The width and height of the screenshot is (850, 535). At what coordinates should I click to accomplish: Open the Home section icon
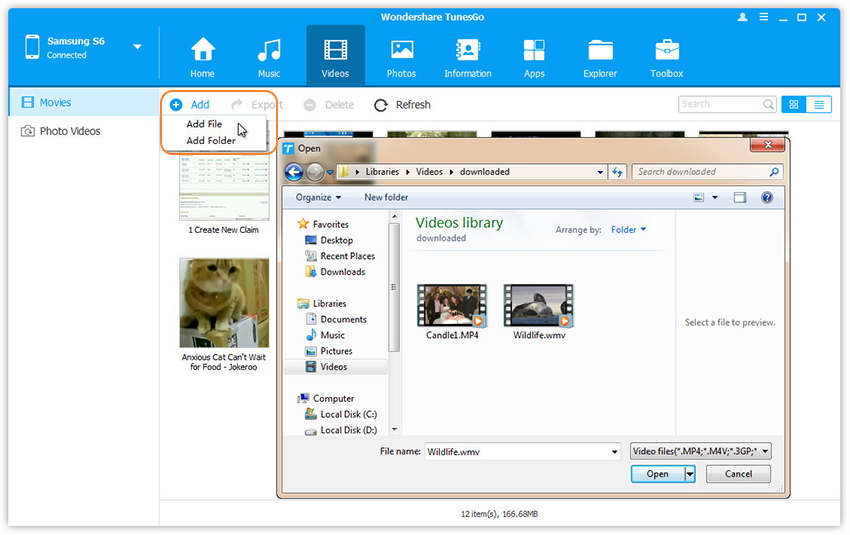point(203,50)
